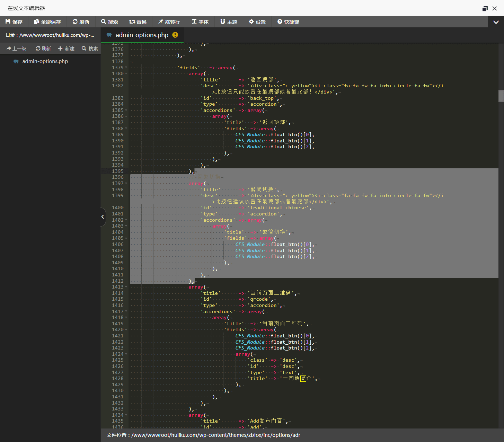Click the Save All (全部保存) toolbar button
Image resolution: width=504 pixels, height=442 pixels.
[x=47, y=22]
